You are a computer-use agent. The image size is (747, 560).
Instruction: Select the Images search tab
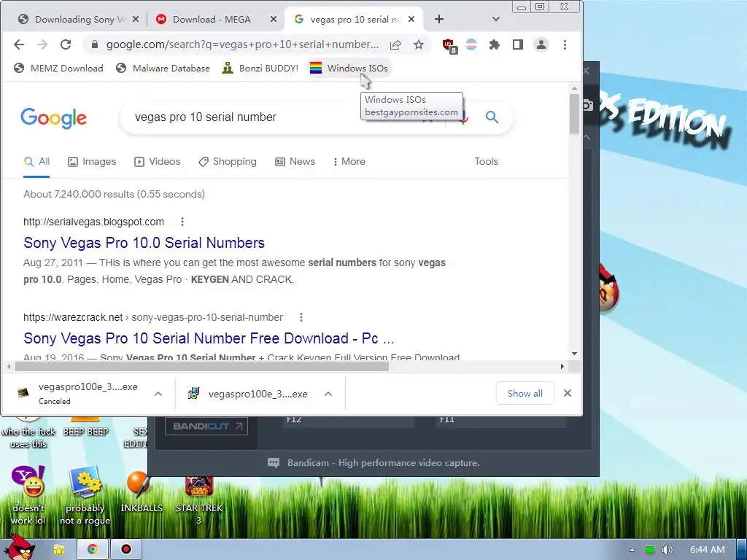(92, 161)
